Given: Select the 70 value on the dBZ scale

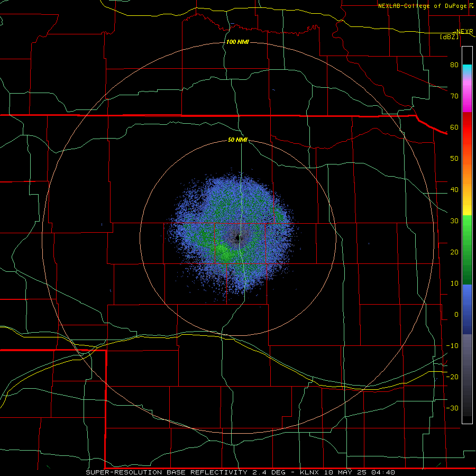Looking at the screenshot, I should (x=454, y=96).
